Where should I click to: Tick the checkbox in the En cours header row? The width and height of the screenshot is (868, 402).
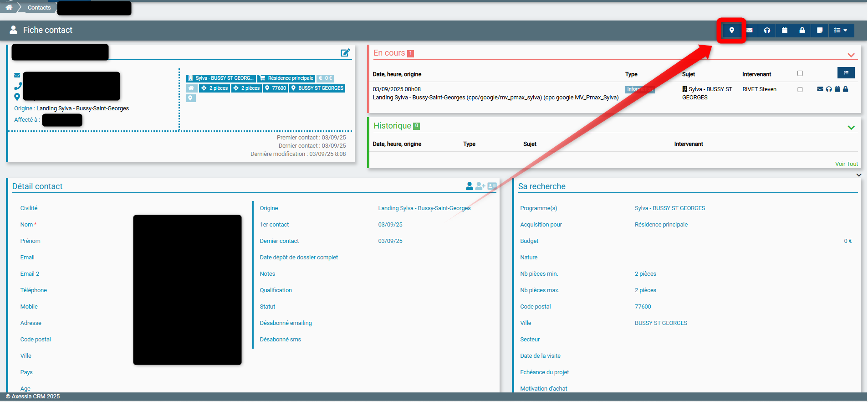coord(800,73)
